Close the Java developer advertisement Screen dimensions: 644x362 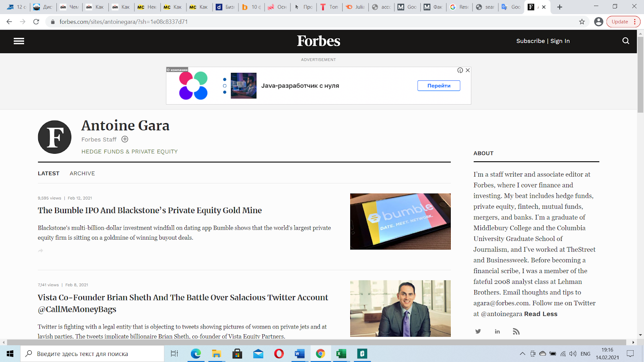(x=468, y=70)
